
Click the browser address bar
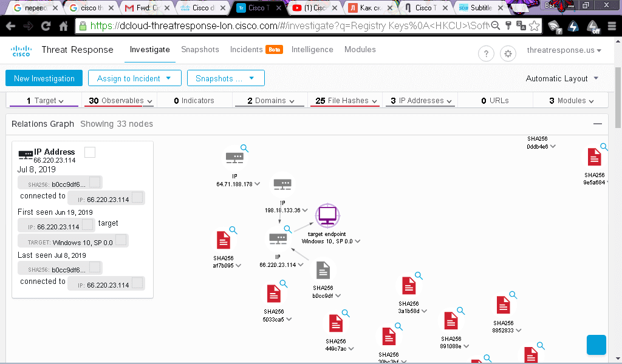click(x=290, y=26)
